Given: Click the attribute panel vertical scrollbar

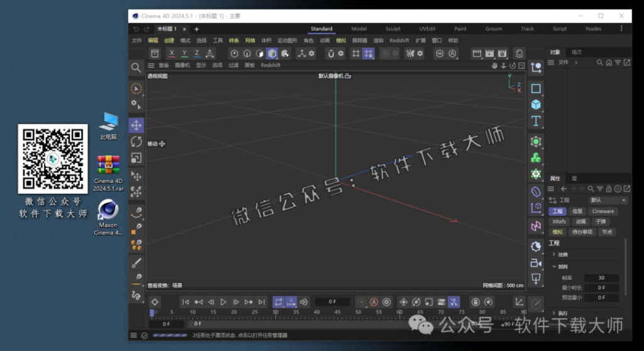Looking at the screenshot, I should 625,267.
